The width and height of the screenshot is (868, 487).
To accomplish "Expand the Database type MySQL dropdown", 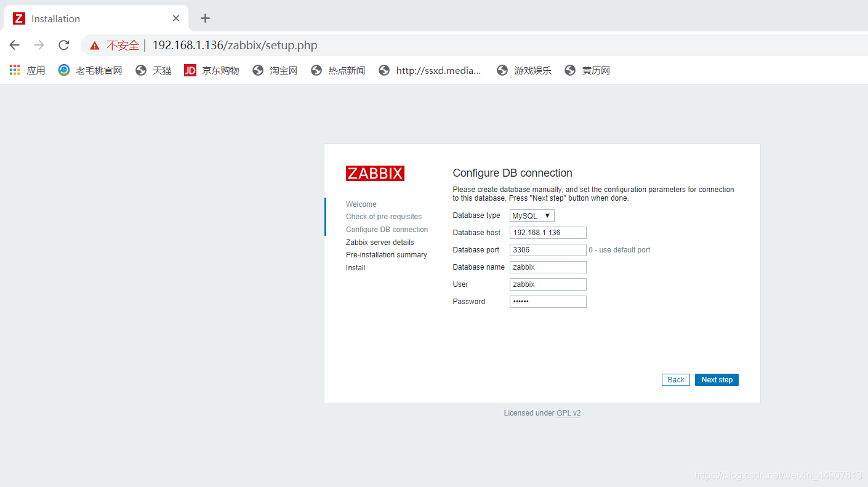I will click(x=532, y=215).
